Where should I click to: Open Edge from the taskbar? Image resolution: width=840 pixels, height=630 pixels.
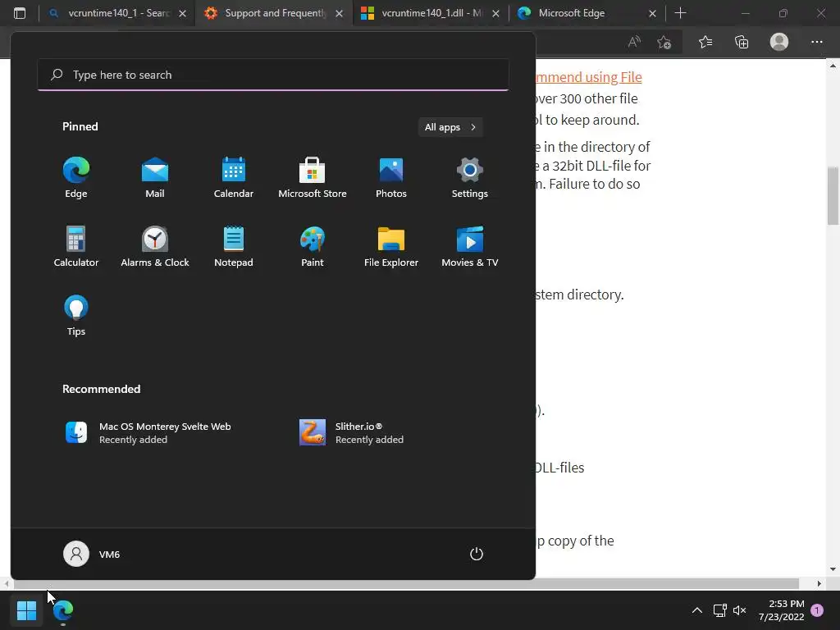[63, 609]
